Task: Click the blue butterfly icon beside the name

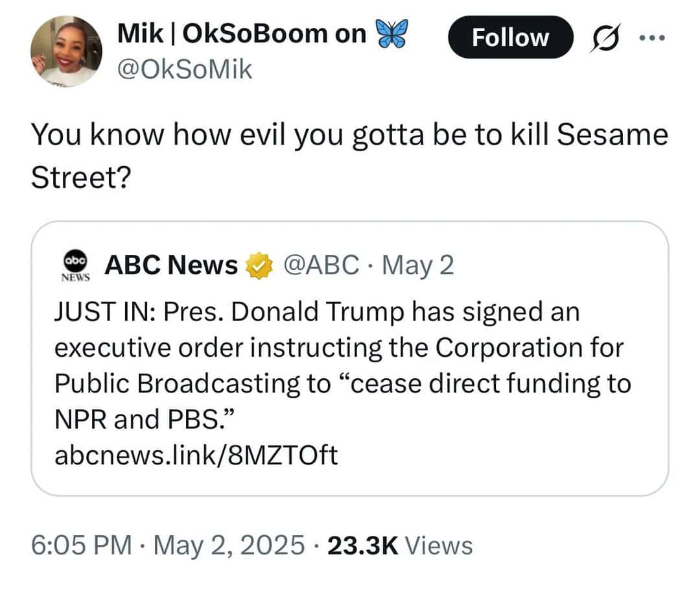Action: coord(393,33)
